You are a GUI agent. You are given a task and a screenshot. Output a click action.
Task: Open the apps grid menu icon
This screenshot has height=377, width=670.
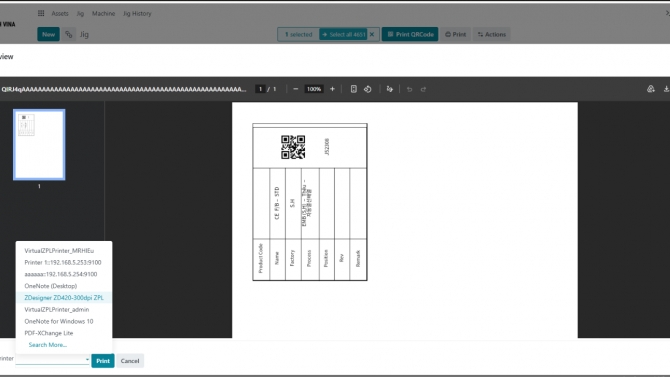(x=41, y=13)
